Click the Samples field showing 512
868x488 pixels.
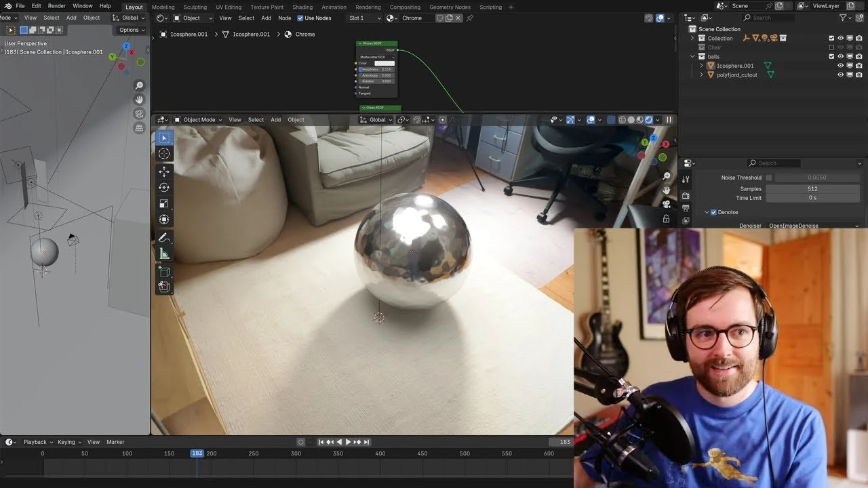pos(812,188)
